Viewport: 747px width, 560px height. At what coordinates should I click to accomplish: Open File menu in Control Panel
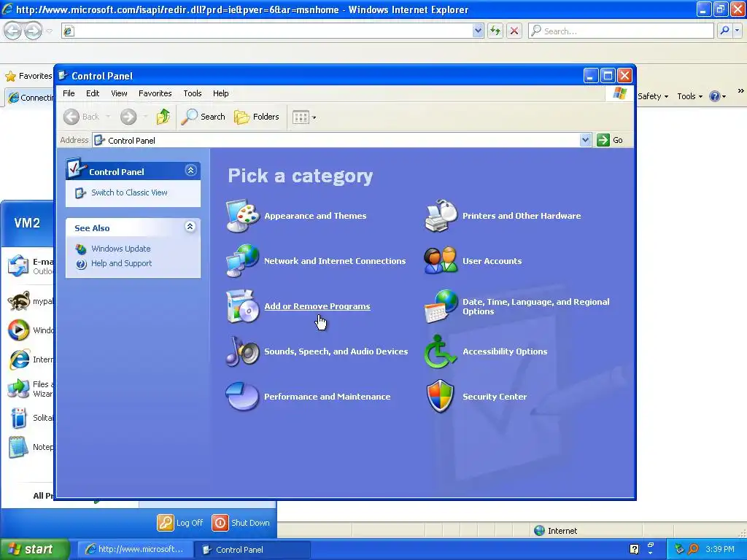click(x=69, y=93)
